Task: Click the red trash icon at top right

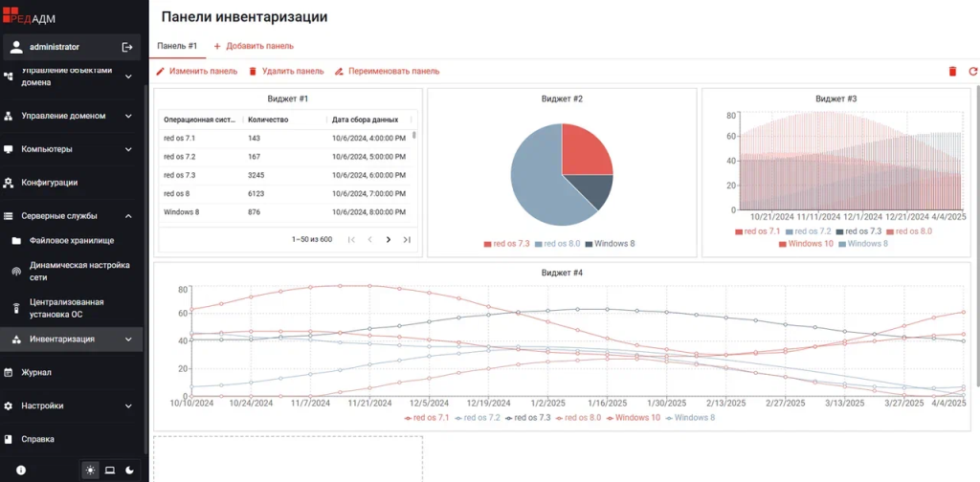Action: point(951,71)
